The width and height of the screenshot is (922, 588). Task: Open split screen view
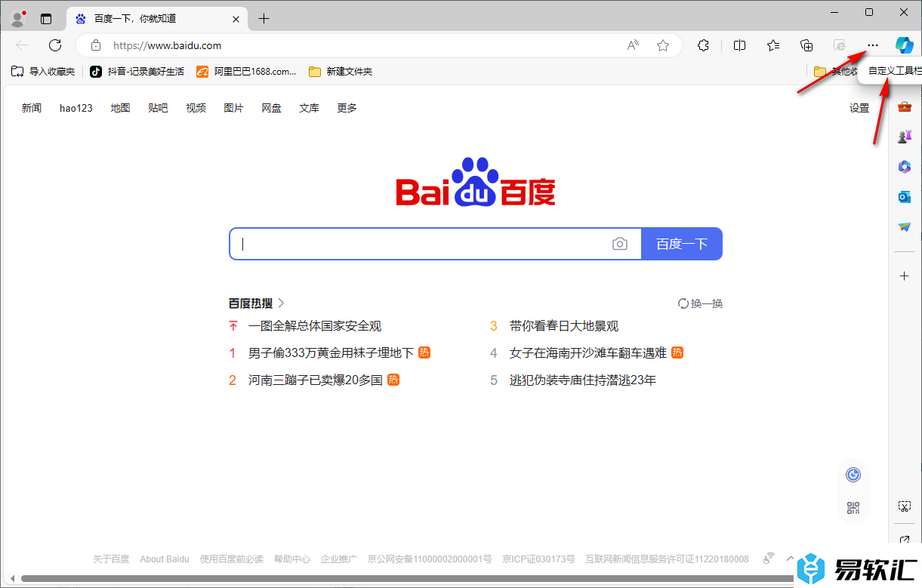click(739, 45)
